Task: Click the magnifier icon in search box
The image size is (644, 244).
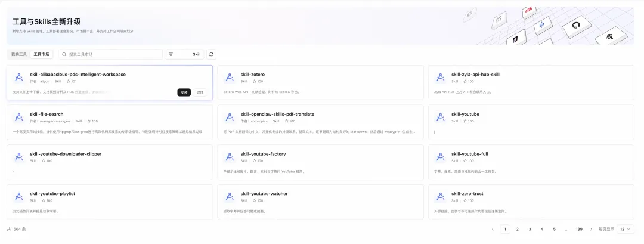Action: (x=64, y=54)
